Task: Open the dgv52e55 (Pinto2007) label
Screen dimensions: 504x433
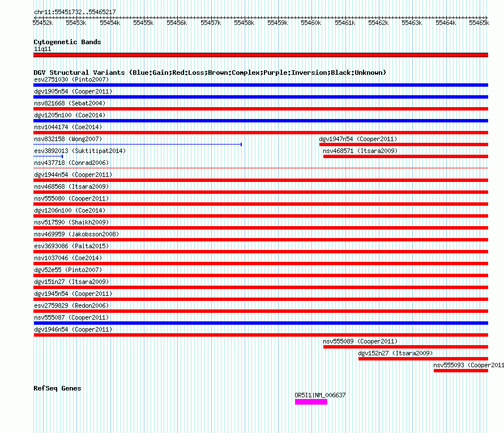Action: (x=68, y=270)
